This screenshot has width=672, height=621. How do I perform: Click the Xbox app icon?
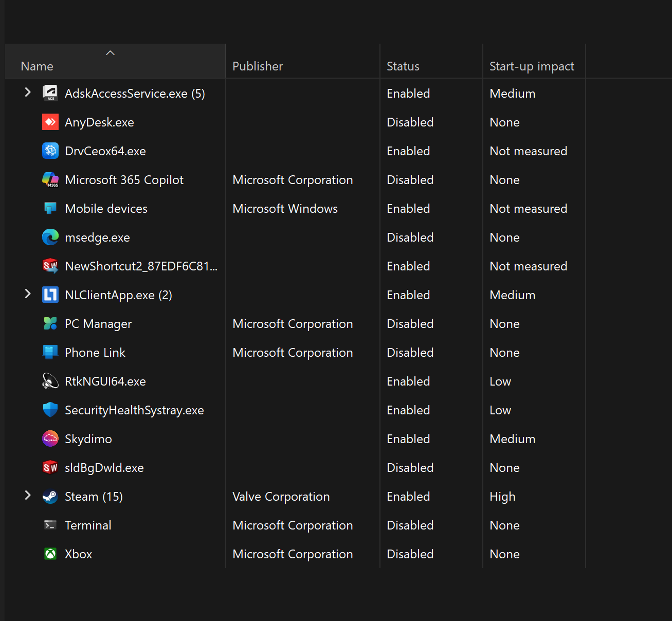[x=50, y=554]
